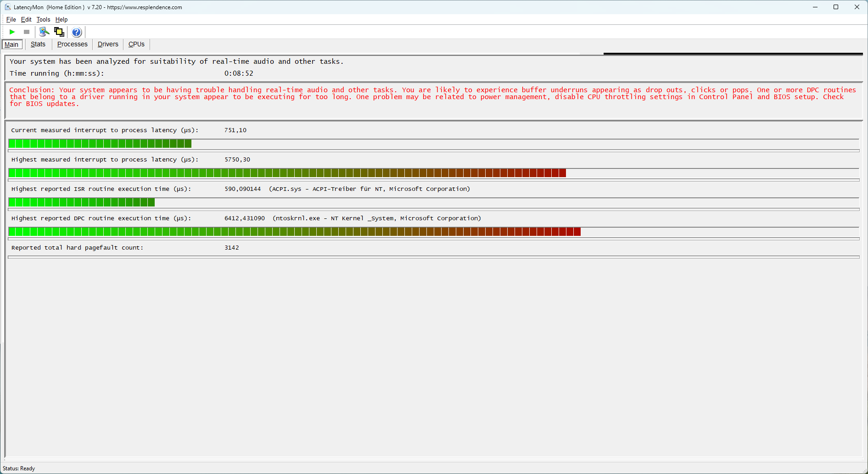Click the yellow windows toolbar icon
The image size is (868, 474).
click(59, 32)
